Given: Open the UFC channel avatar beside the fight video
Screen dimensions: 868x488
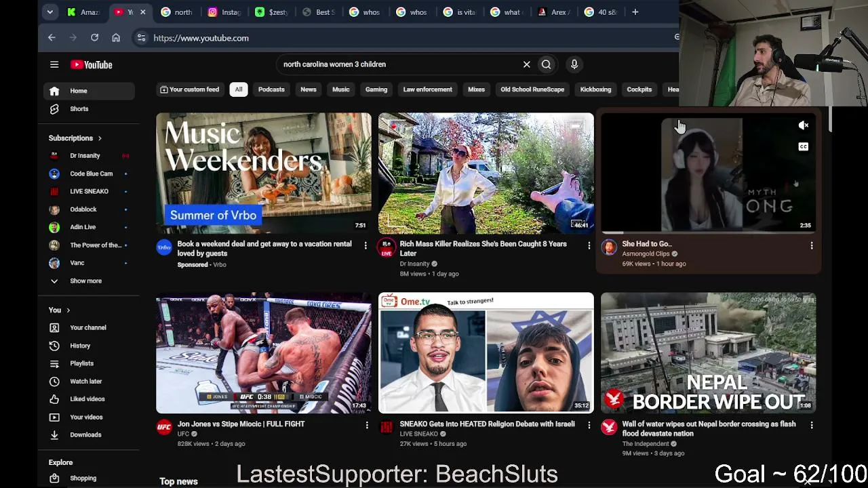Looking at the screenshot, I should [x=164, y=427].
